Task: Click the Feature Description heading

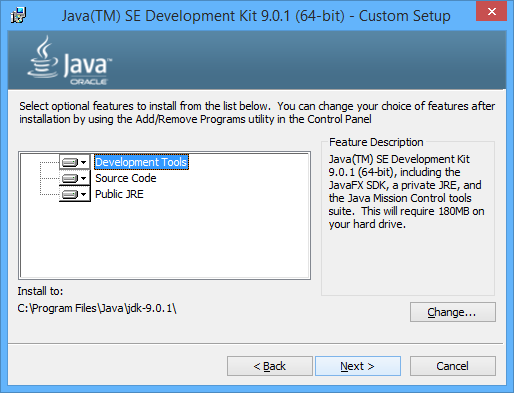Action: coord(376,142)
